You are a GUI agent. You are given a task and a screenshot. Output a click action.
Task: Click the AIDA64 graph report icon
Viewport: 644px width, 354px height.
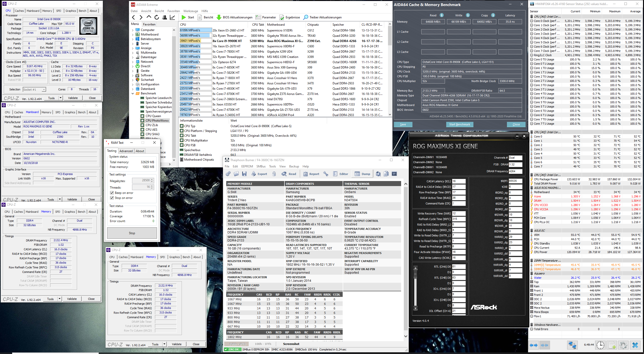[x=173, y=17]
